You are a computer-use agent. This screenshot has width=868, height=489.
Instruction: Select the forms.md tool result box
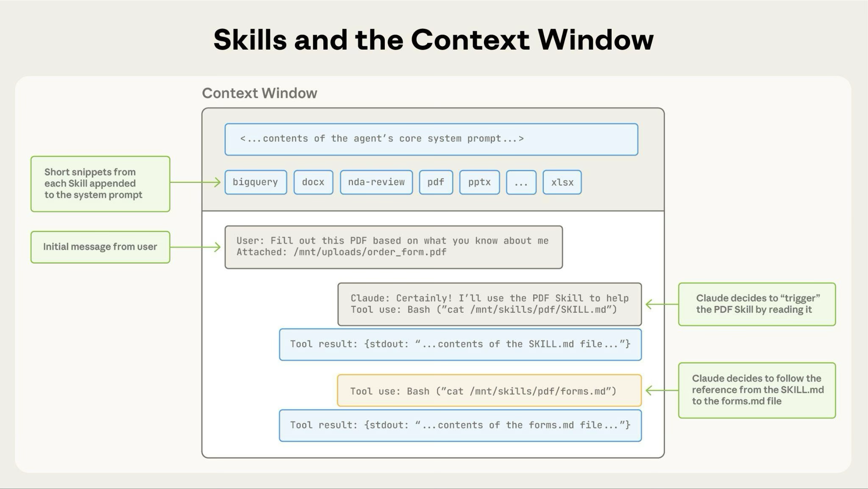[460, 425]
